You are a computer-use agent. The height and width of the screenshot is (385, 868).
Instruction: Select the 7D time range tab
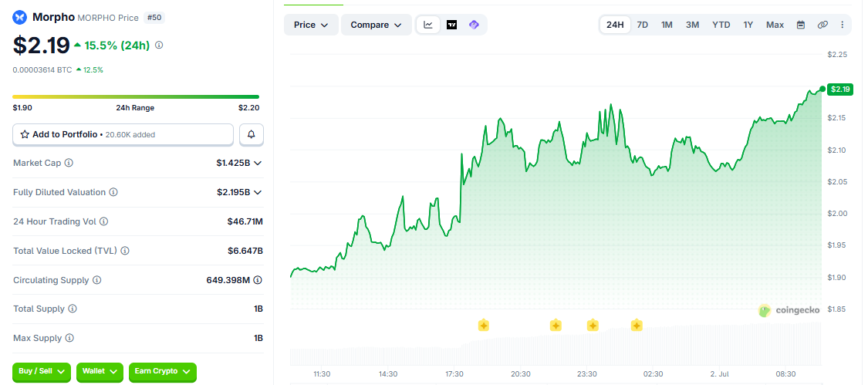643,25
